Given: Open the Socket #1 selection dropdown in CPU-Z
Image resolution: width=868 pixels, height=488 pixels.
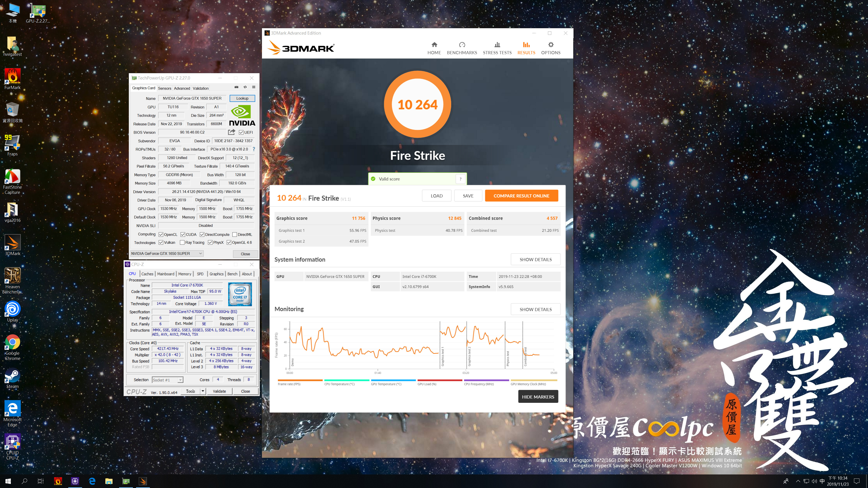Looking at the screenshot, I should (167, 380).
